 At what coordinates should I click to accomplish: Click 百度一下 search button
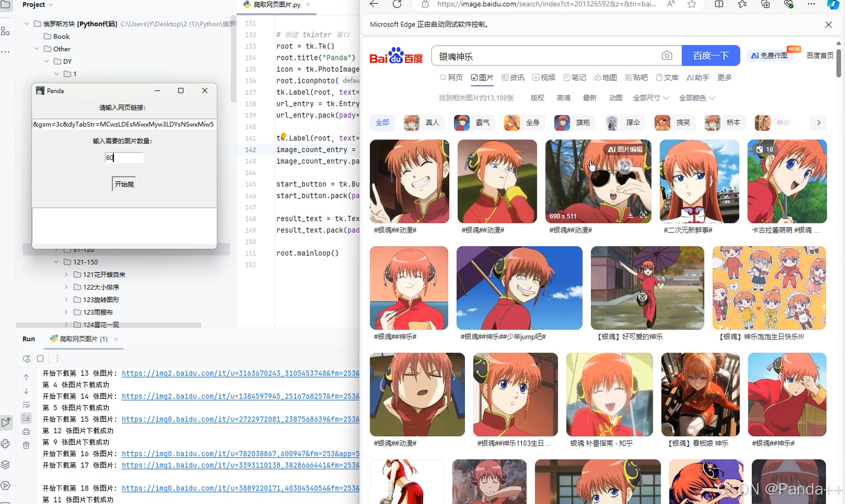711,56
